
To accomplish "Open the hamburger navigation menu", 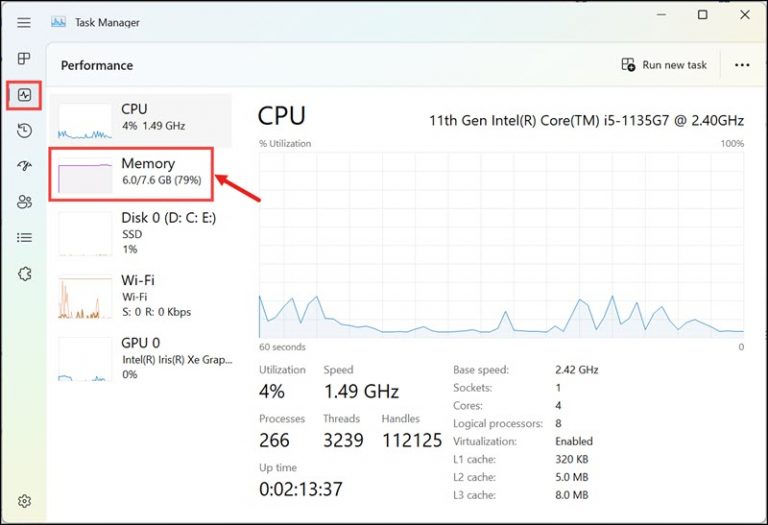I will coord(24,22).
